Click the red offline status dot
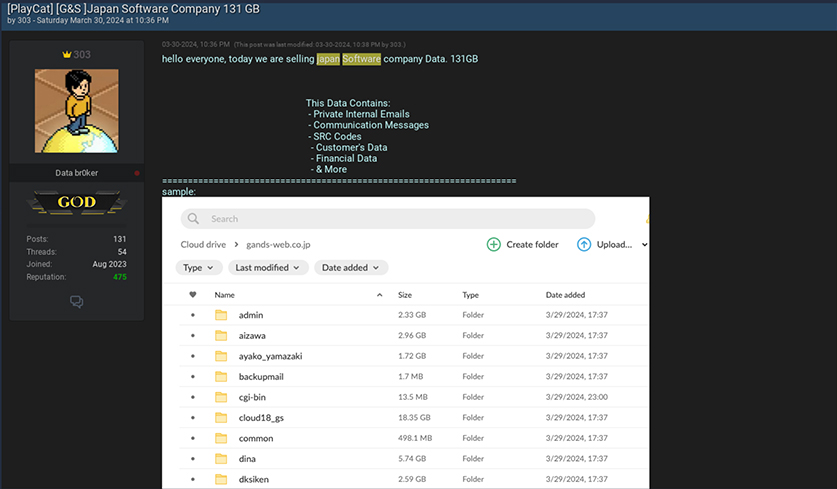This screenshot has height=489, width=837. tap(137, 173)
